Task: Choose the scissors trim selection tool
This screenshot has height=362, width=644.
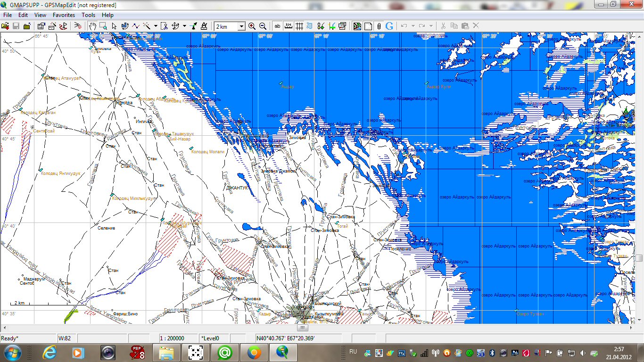Action: (x=164, y=26)
